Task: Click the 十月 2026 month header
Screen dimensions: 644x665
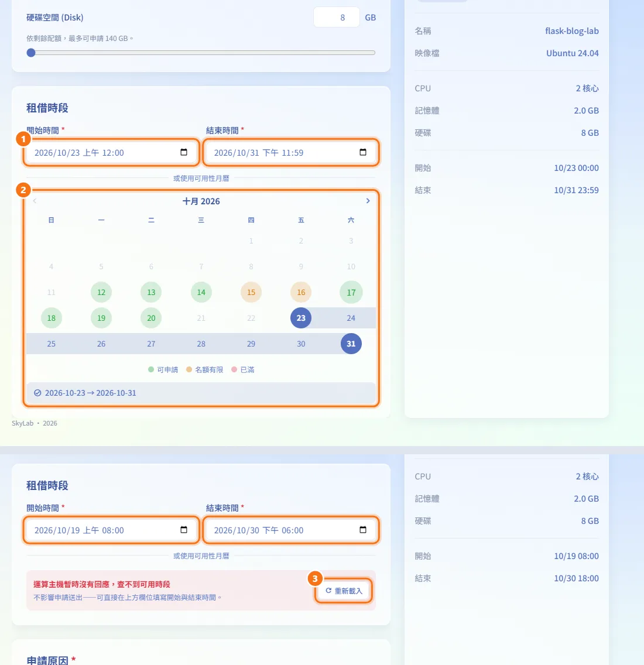Action: pyautogui.click(x=201, y=201)
